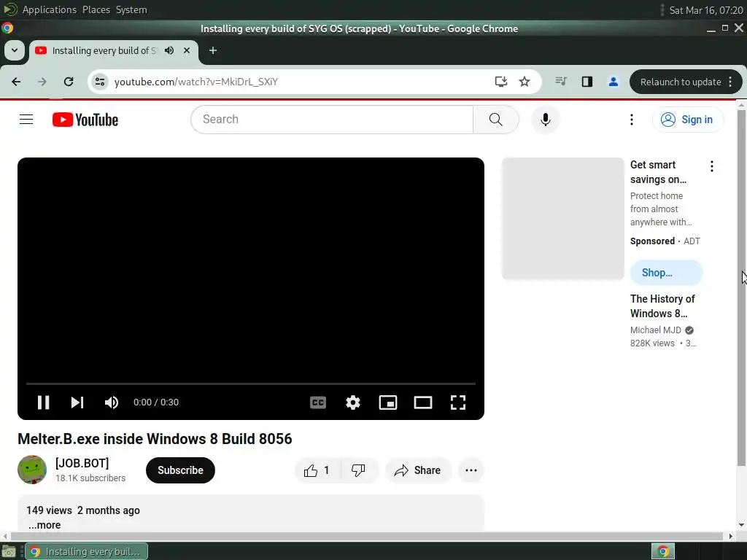The width and height of the screenshot is (747, 560).
Task: Open the Places menu
Action: tap(96, 9)
